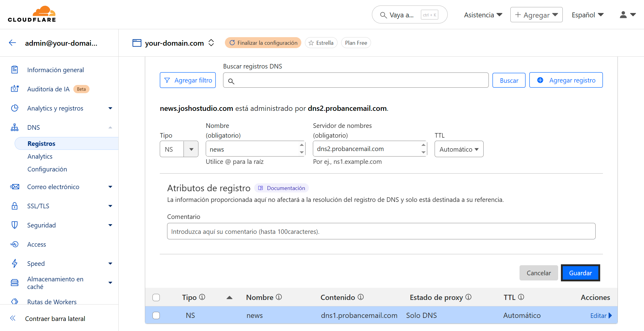Open Información general page
The height and width of the screenshot is (331, 644).
tap(55, 70)
